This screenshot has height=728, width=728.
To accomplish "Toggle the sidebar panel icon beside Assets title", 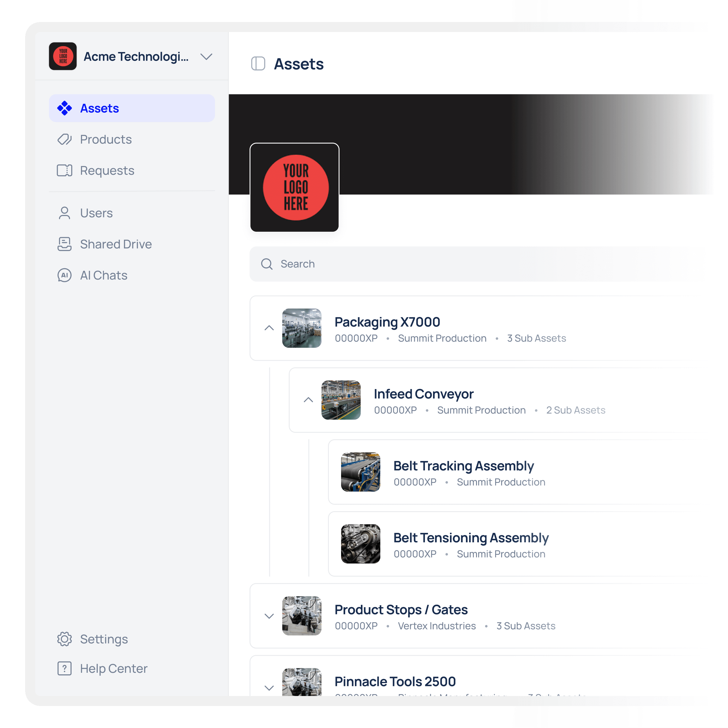I will click(258, 64).
